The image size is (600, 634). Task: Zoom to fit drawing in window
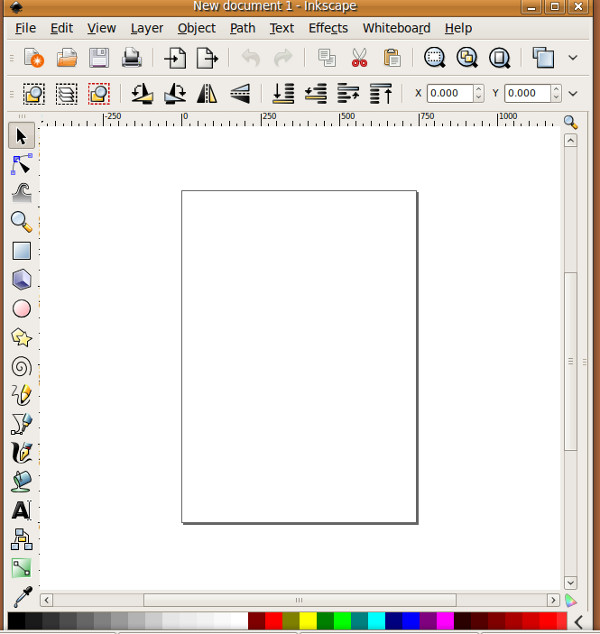467,57
